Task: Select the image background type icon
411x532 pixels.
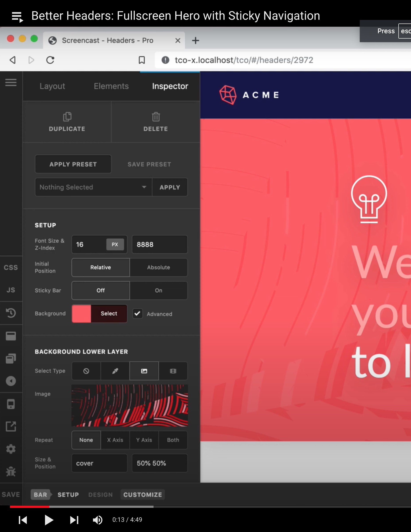Action: (144, 371)
